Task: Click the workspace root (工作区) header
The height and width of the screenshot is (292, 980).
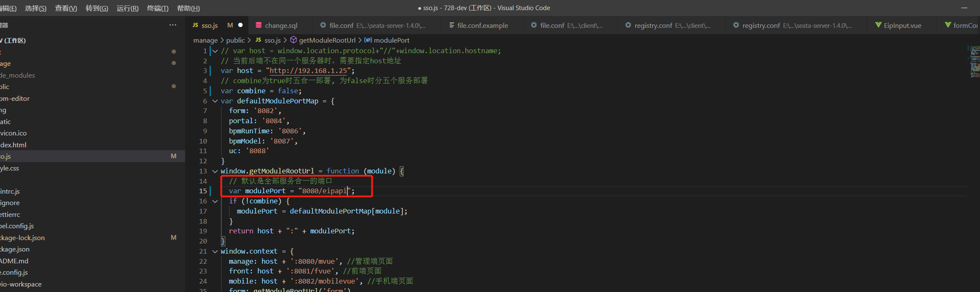Action: pyautogui.click(x=93, y=41)
